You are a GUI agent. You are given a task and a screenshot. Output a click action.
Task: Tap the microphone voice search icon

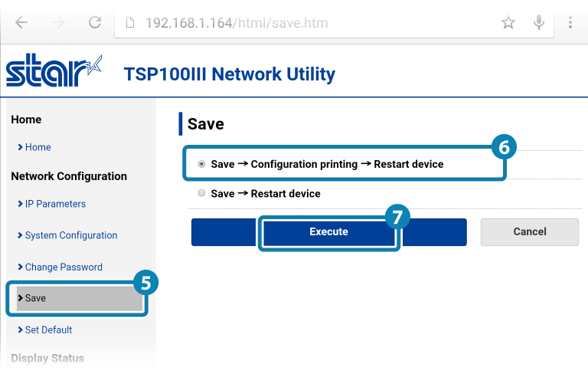tap(539, 23)
